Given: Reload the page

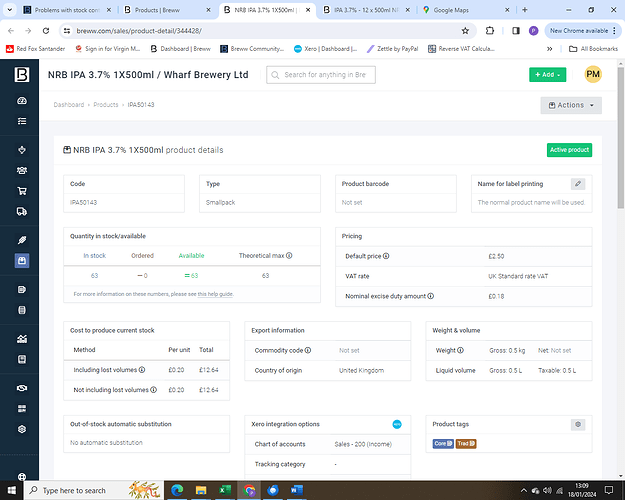Looking at the screenshot, I should (46, 31).
